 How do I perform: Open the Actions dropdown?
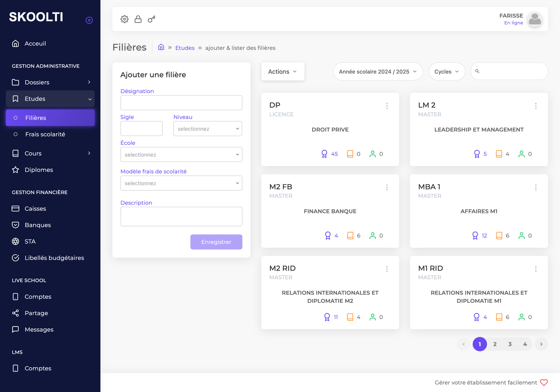coord(282,71)
